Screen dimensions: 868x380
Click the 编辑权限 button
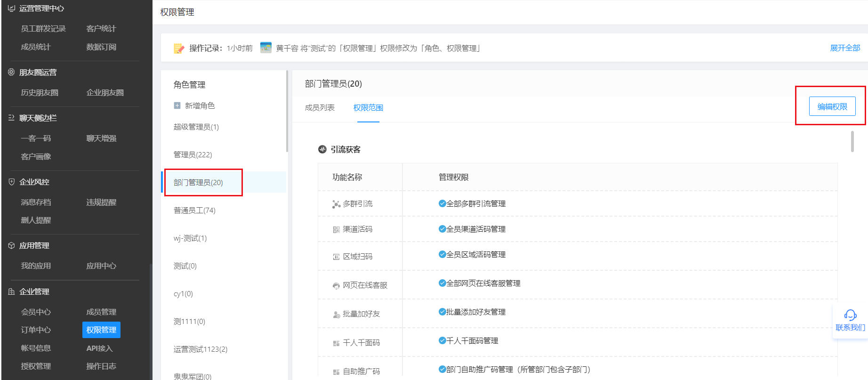click(x=832, y=106)
